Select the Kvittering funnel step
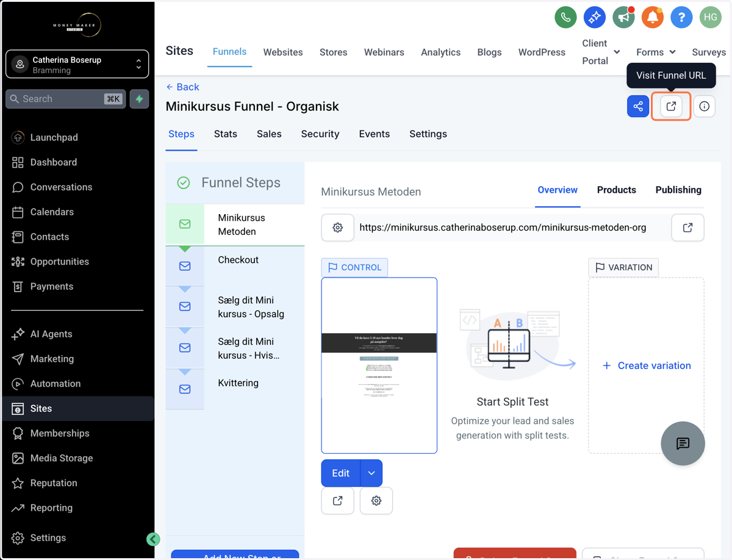Screen dimensions: 732x560 point(235,389)
